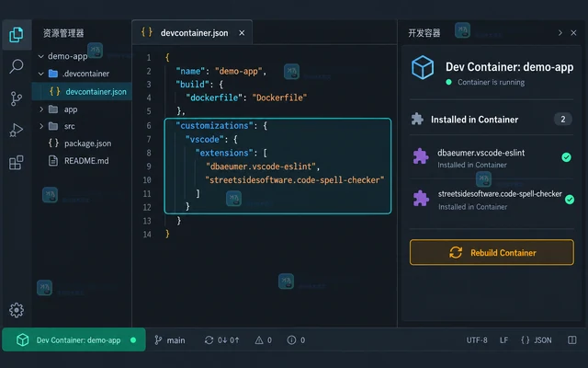Click the src folder icon

click(x=53, y=126)
